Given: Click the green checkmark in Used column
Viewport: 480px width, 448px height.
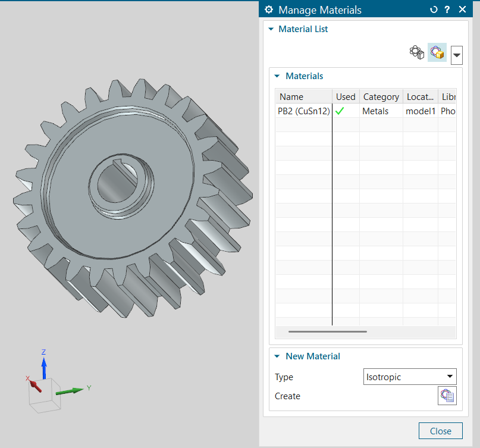Looking at the screenshot, I should pyautogui.click(x=340, y=111).
